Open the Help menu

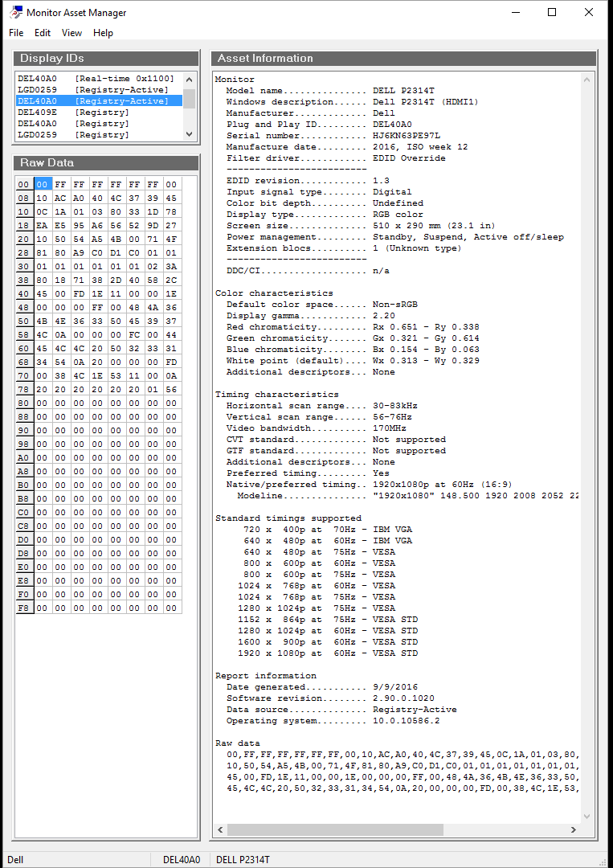coord(103,33)
